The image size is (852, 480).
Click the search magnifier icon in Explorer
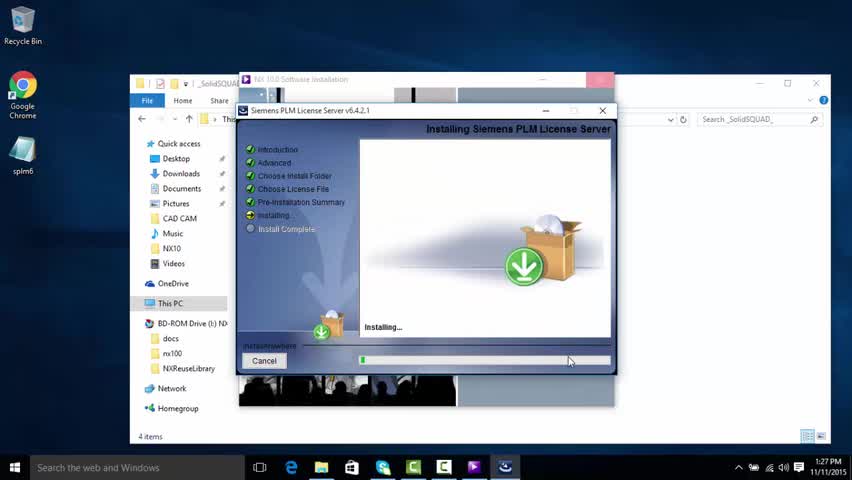pos(814,119)
